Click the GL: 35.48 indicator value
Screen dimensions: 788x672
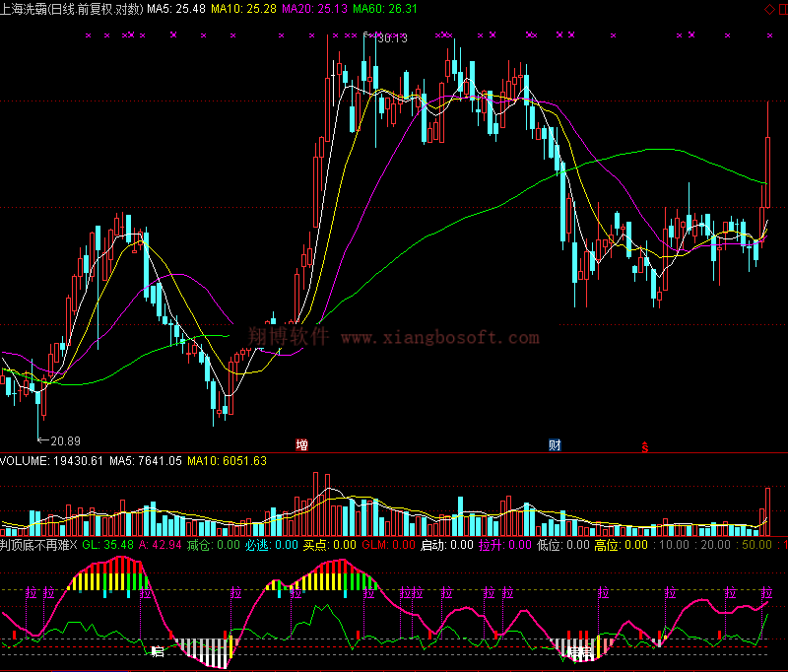click(x=108, y=545)
